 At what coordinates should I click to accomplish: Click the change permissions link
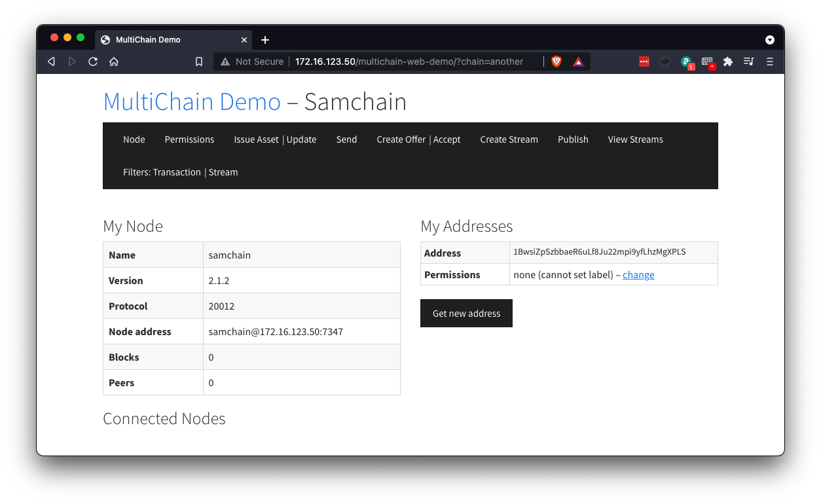pyautogui.click(x=638, y=275)
